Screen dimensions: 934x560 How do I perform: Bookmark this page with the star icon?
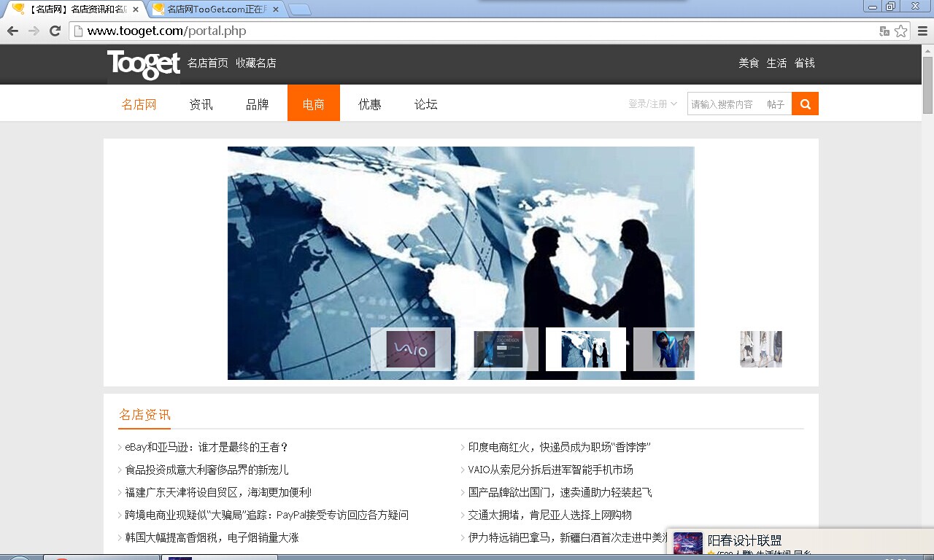point(901,31)
